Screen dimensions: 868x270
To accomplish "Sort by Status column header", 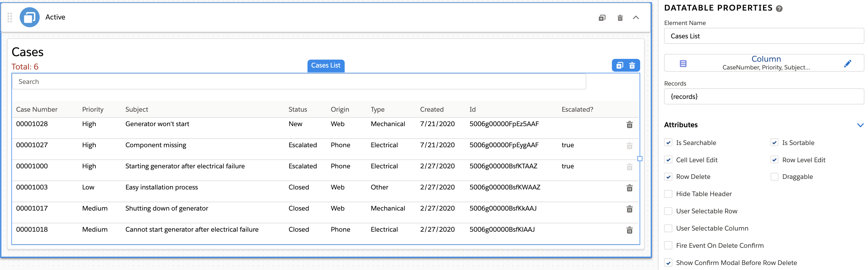I will tap(297, 109).
